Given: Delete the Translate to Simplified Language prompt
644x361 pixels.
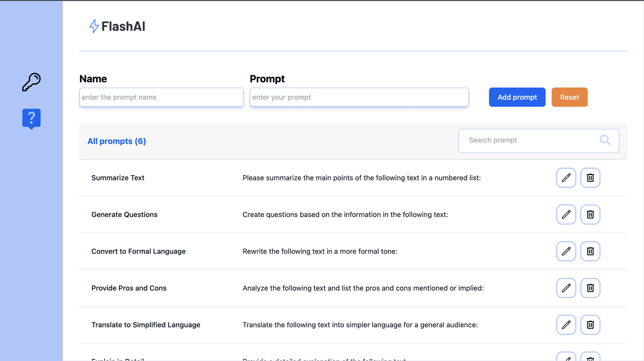Looking at the screenshot, I should pyautogui.click(x=590, y=324).
